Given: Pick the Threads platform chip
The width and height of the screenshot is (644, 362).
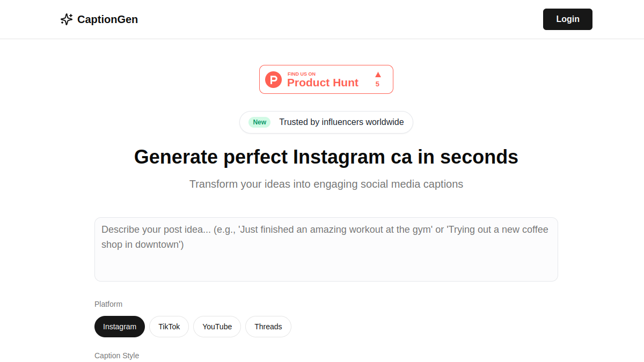Looking at the screenshot, I should [268, 327].
